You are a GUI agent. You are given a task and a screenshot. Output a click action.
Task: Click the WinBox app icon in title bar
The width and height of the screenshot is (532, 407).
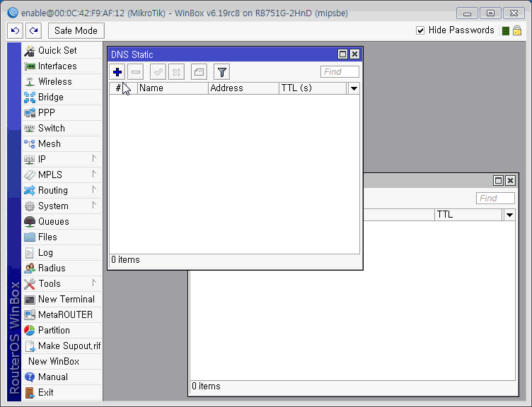[x=13, y=13]
